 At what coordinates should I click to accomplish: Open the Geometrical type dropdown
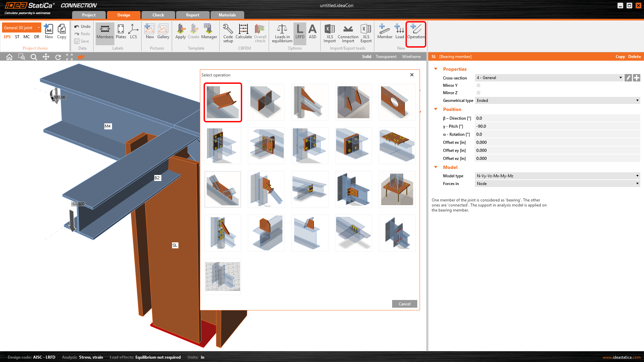coord(557,101)
